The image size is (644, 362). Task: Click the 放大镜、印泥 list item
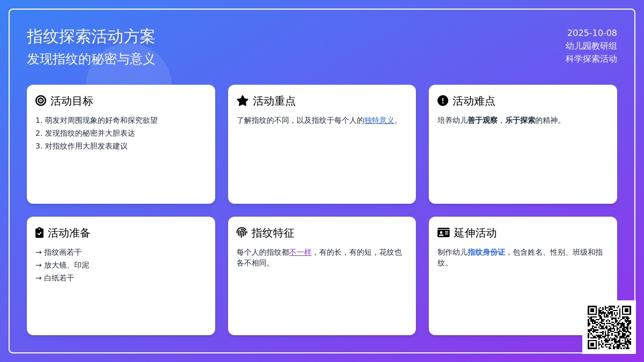(67, 265)
